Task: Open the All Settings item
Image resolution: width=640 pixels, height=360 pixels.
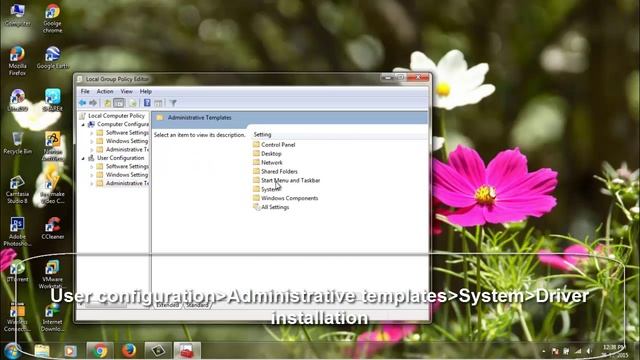Action: pos(275,207)
